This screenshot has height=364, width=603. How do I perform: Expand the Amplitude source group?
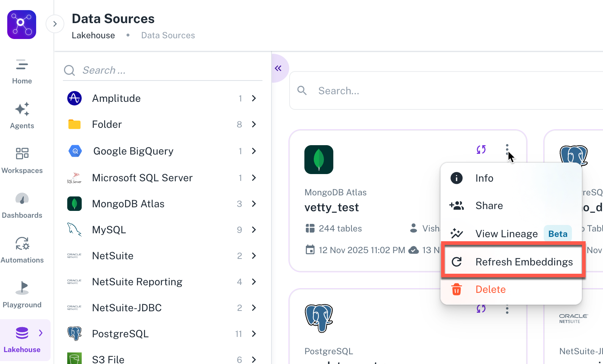point(254,98)
